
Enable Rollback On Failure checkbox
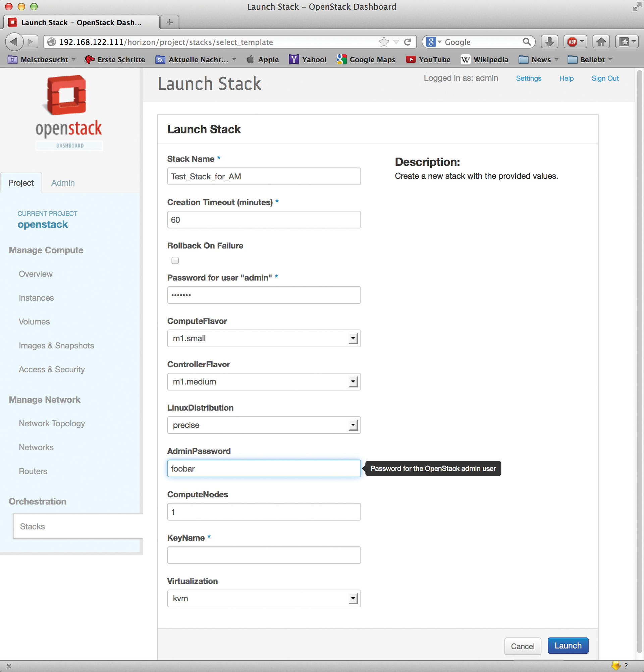pos(175,260)
